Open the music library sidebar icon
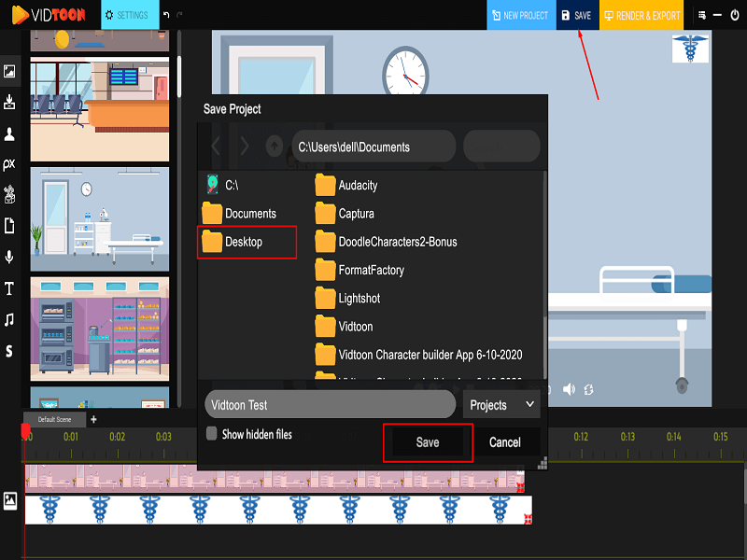This screenshot has height=560, width=747. 9,319
